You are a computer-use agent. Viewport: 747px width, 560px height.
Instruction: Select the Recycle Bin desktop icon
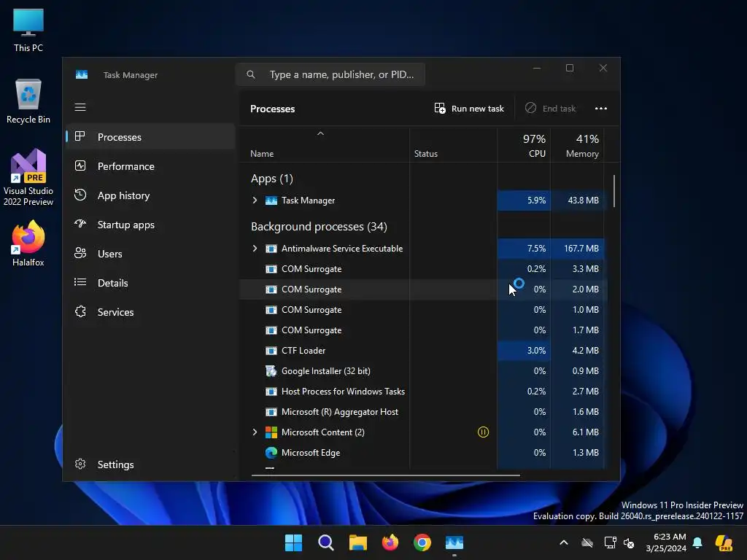(x=28, y=101)
